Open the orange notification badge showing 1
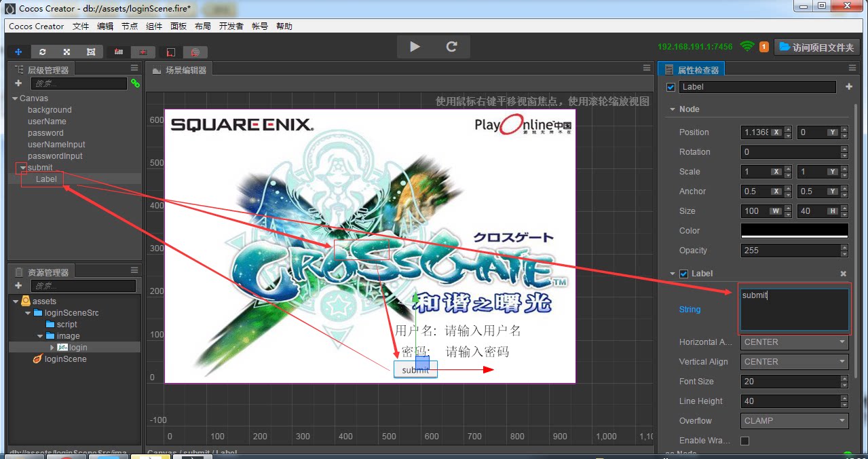This screenshot has height=459, width=868. pos(764,47)
